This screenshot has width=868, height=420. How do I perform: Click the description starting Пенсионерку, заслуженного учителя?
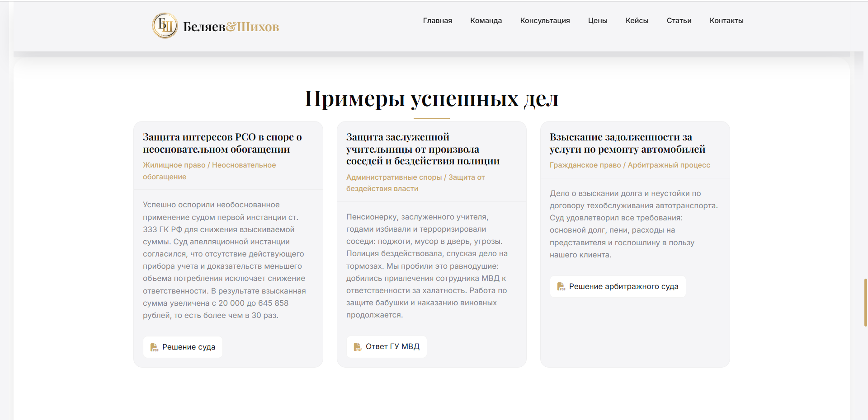427,266
